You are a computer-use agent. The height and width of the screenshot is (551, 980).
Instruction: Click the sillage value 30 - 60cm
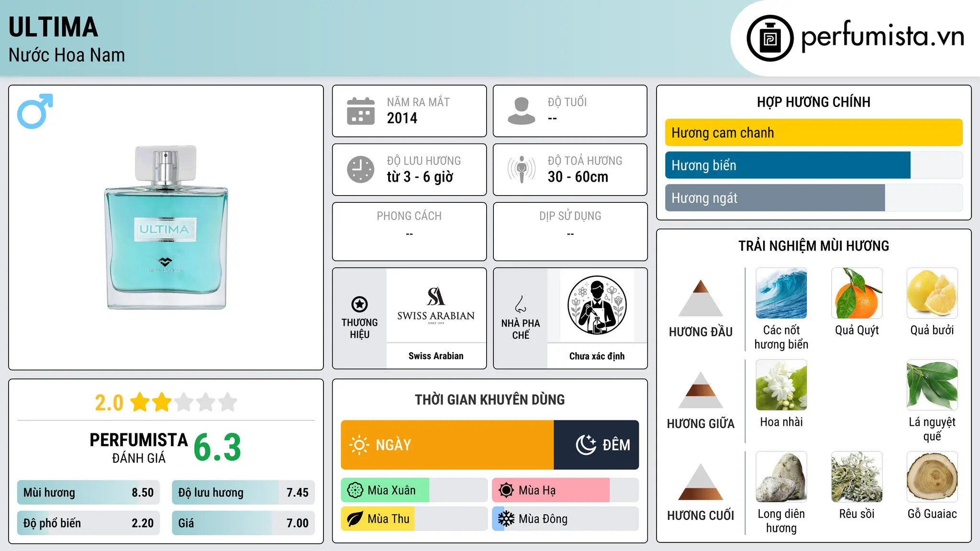[x=578, y=177]
